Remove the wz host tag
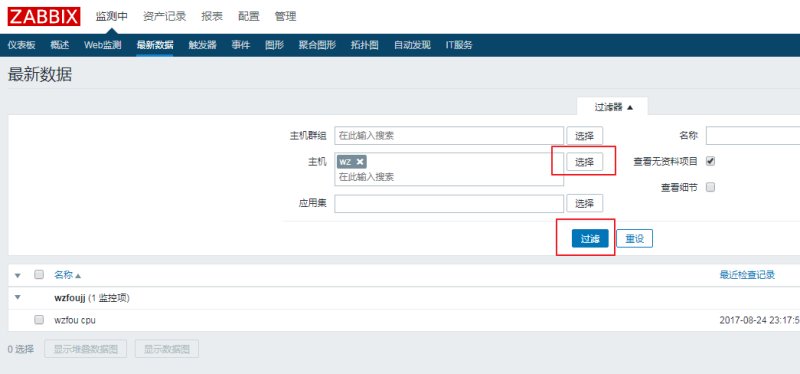800x374 pixels. [x=360, y=162]
